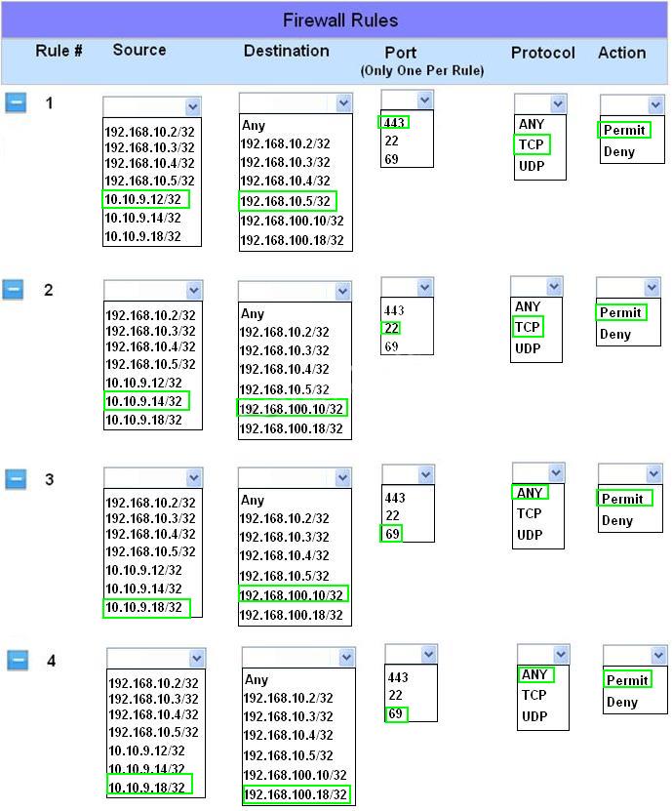
Task: Open the Protocol dropdown in rule 4
Action: coord(561,654)
